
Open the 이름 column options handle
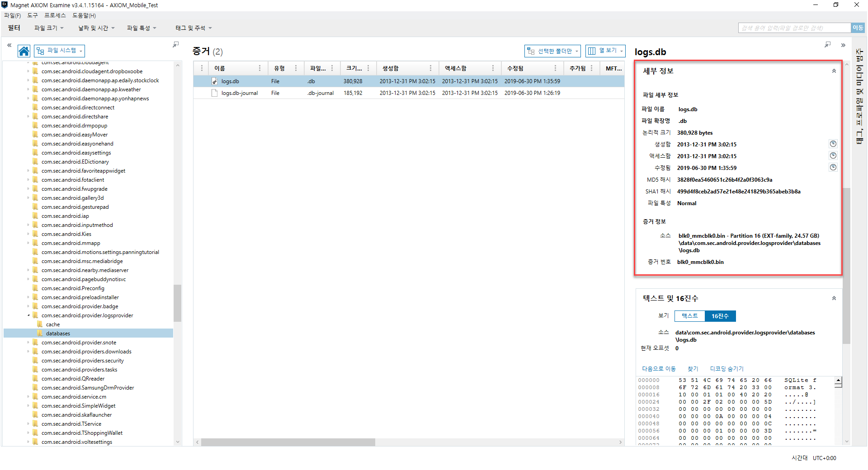259,68
